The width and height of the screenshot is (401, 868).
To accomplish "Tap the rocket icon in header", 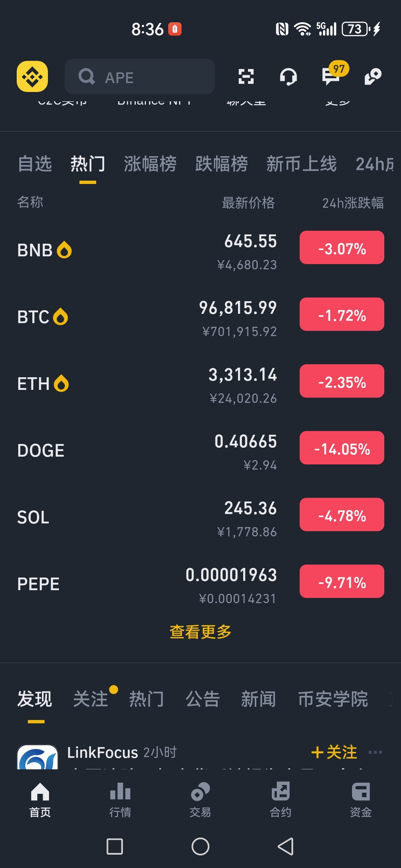I will coord(373,76).
